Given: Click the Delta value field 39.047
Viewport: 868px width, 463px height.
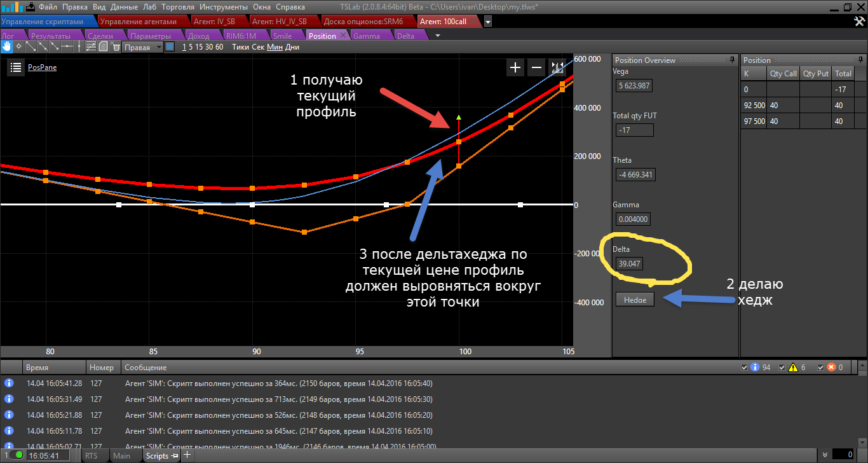Looking at the screenshot, I should tap(629, 263).
